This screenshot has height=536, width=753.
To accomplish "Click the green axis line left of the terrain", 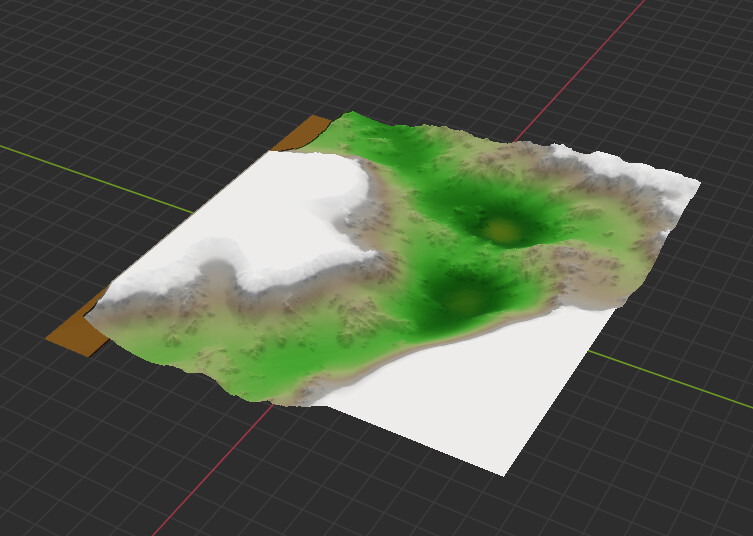I will point(100,176).
